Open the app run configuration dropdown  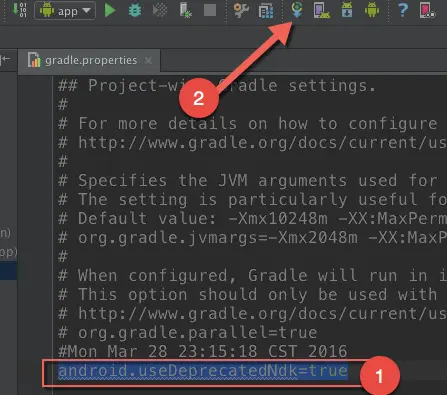65,11
